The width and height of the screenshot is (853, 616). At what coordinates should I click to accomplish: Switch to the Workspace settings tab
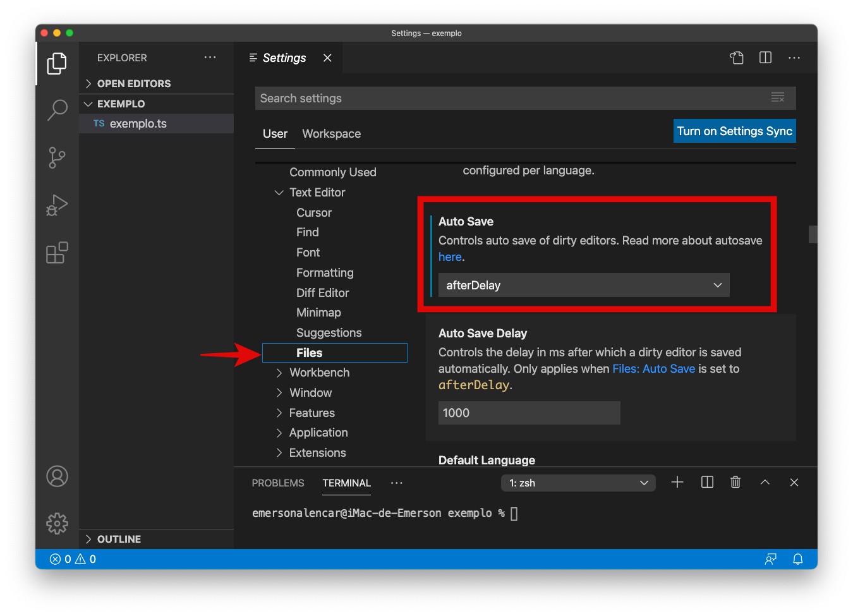pyautogui.click(x=332, y=134)
